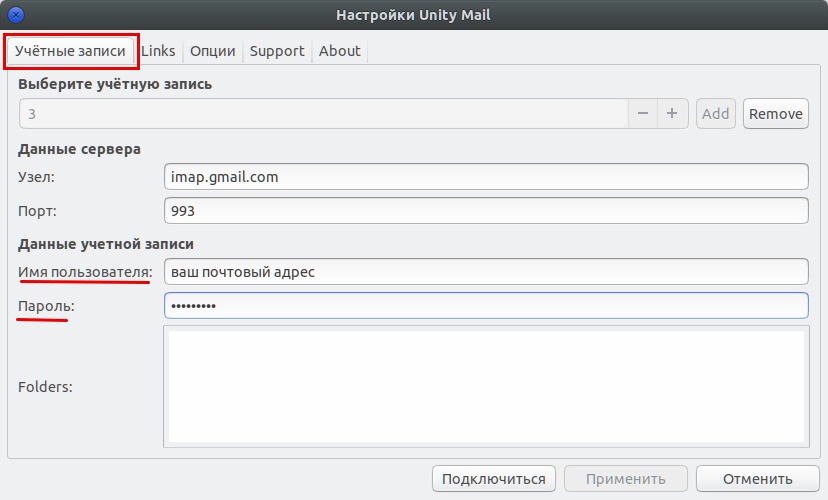828x500 pixels.
Task: Click the Данные учетной записи heading
Action: (106, 244)
